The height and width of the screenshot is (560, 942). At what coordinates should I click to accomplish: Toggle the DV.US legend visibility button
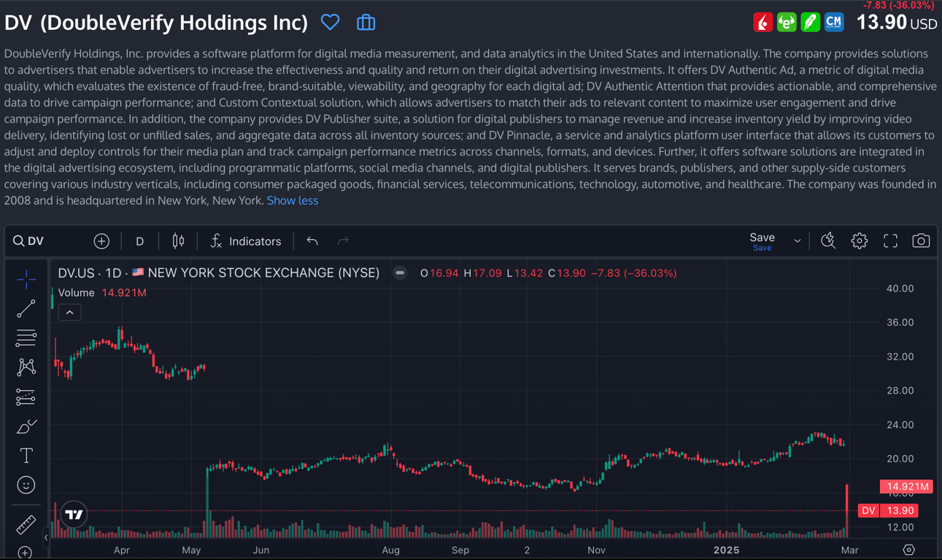click(x=400, y=273)
